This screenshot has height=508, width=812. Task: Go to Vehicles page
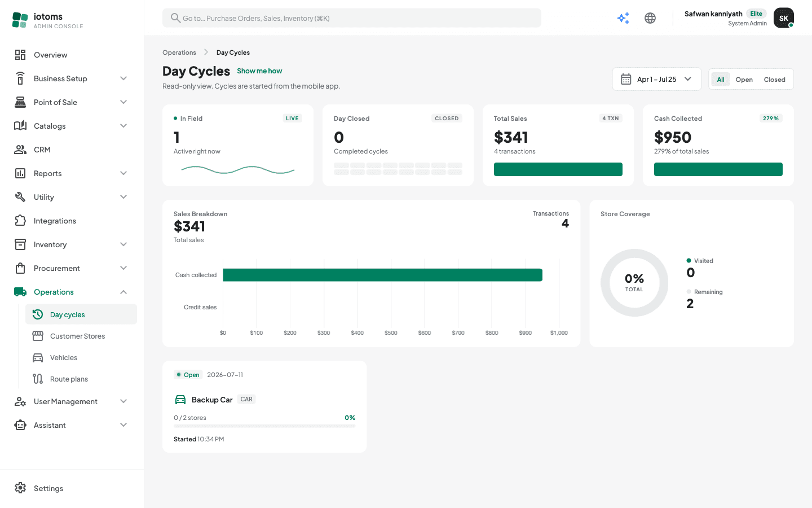(x=81, y=357)
